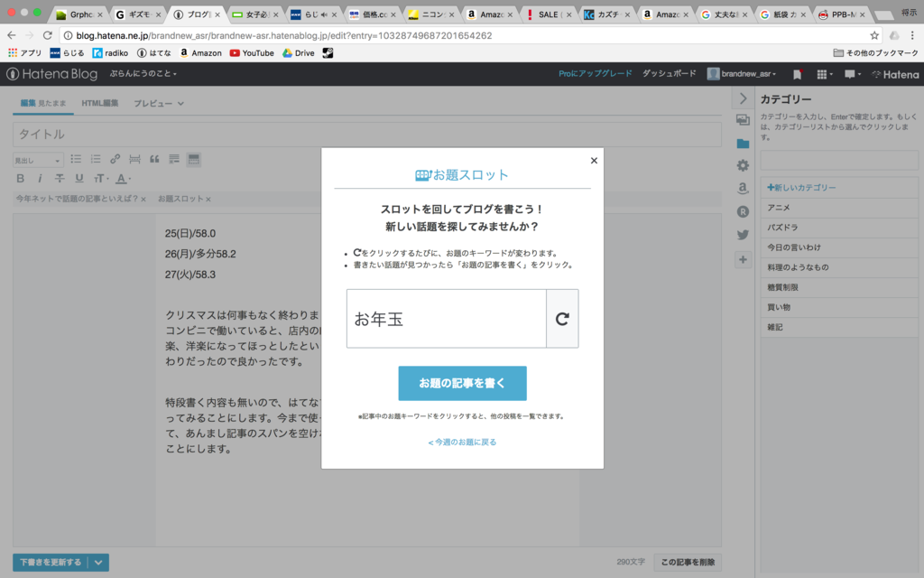Open the photo upload sidebar icon

point(743,120)
